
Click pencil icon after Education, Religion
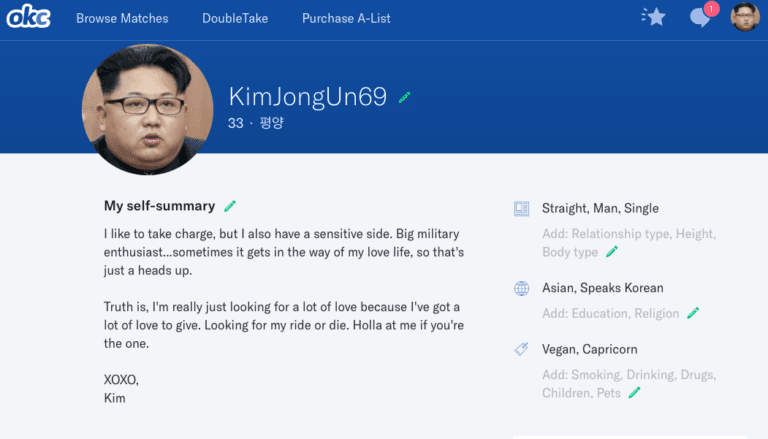click(693, 313)
